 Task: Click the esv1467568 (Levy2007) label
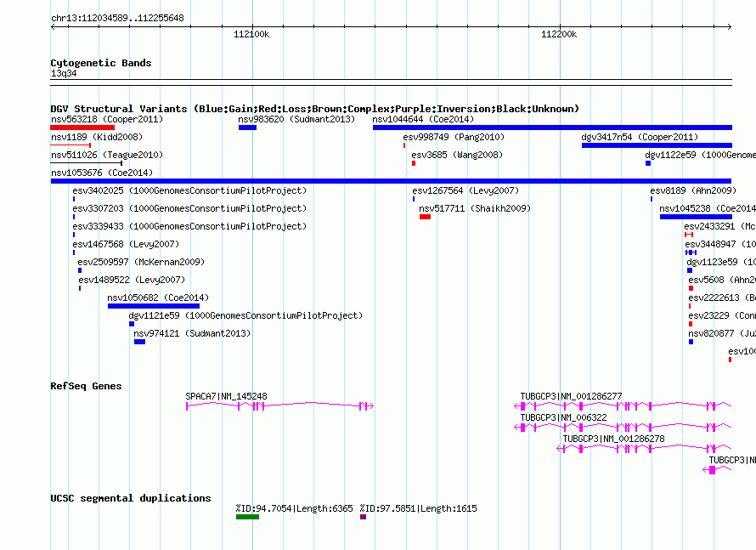pos(126,244)
